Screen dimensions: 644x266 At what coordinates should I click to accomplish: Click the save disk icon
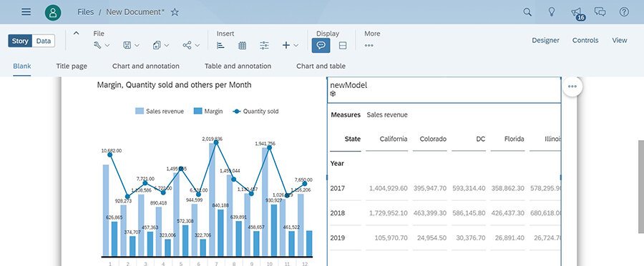(127, 45)
